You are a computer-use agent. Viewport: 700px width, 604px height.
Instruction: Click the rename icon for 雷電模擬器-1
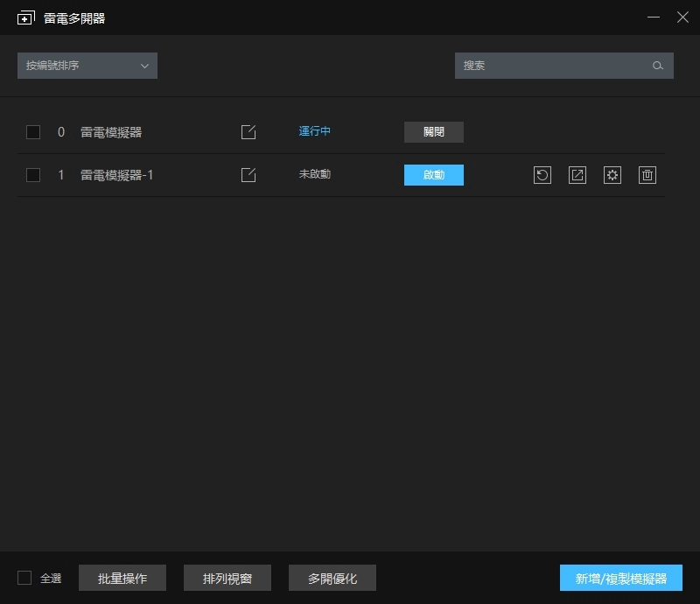pyautogui.click(x=248, y=175)
